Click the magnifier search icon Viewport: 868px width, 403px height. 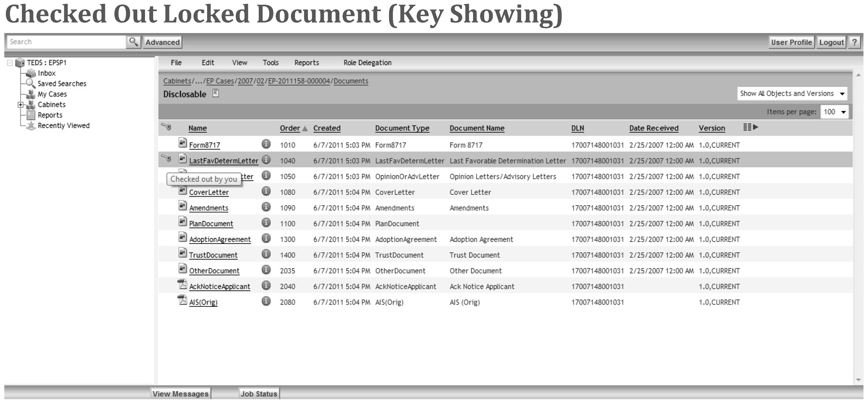coord(133,42)
